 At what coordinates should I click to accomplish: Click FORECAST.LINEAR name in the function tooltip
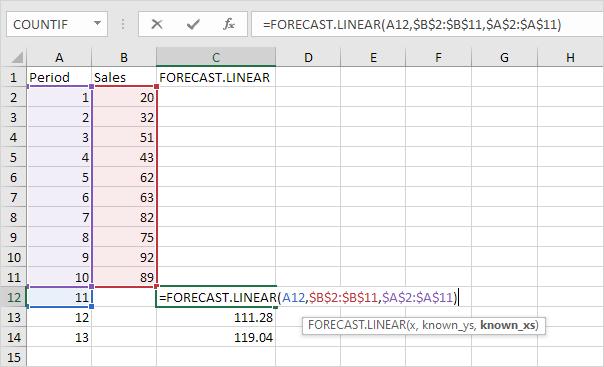(x=357, y=325)
